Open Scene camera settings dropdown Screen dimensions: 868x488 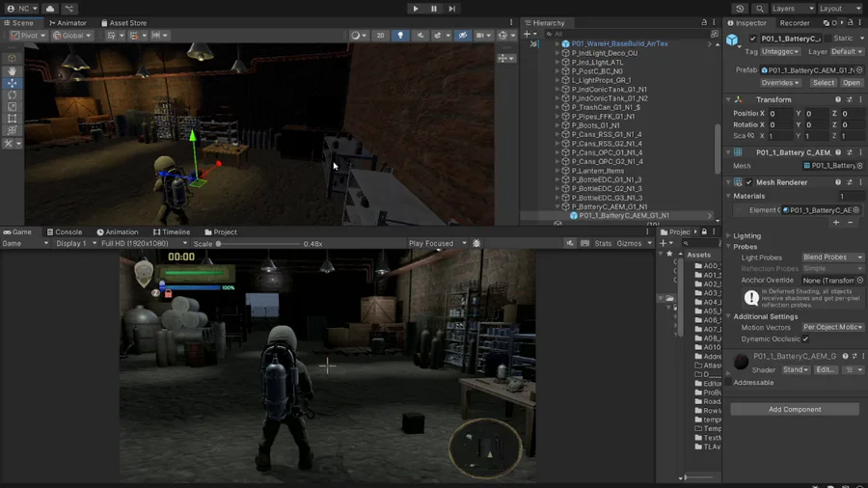483,35
